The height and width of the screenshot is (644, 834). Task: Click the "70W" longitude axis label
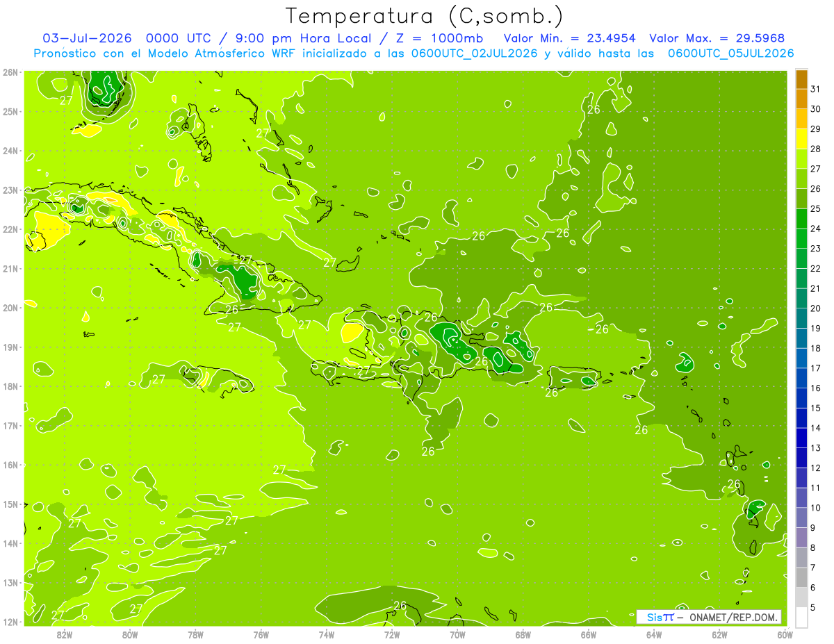tap(457, 634)
